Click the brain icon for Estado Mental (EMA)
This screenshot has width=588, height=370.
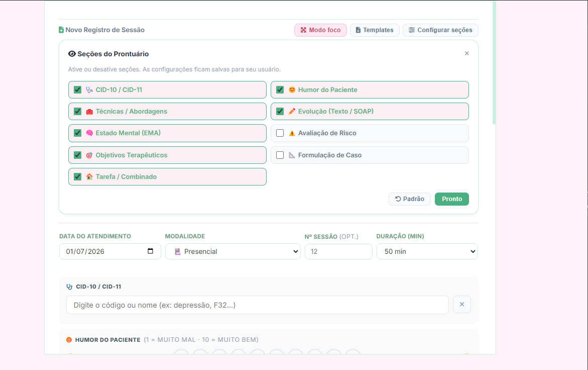coord(89,133)
